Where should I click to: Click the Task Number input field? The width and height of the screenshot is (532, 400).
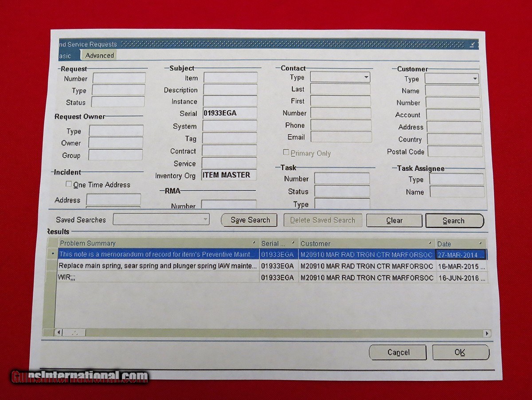(342, 178)
